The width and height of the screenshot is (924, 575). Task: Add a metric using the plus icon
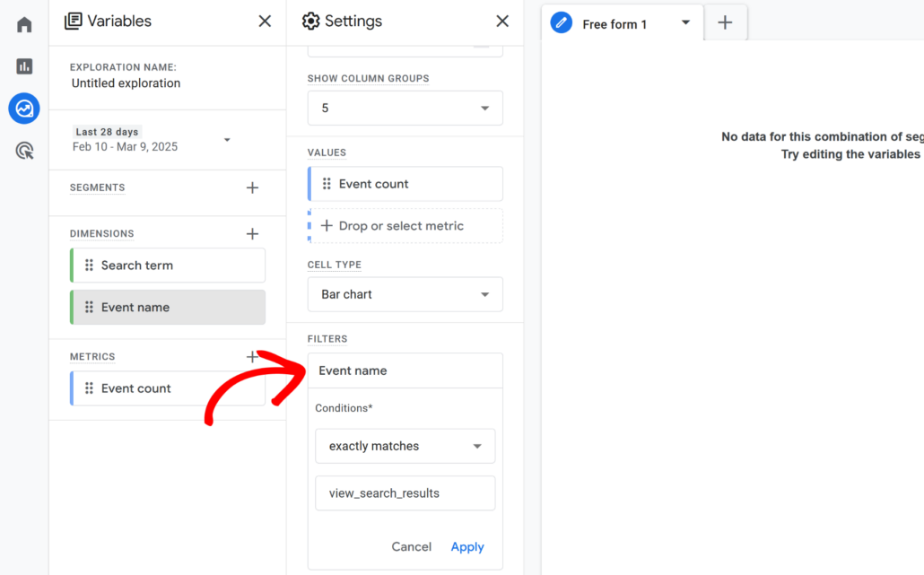tap(255, 356)
